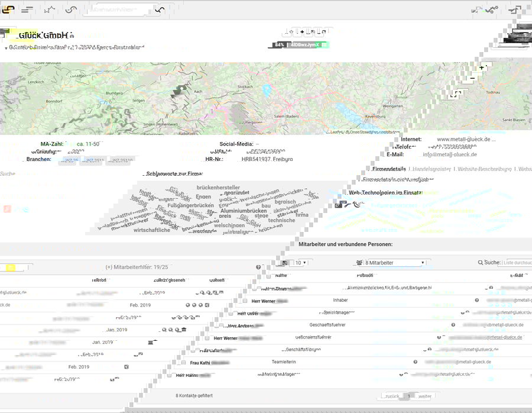Image resolution: width=532 pixels, height=413 pixels.
Task: Select the checkbox for Herr Hanns
Action: point(169,375)
